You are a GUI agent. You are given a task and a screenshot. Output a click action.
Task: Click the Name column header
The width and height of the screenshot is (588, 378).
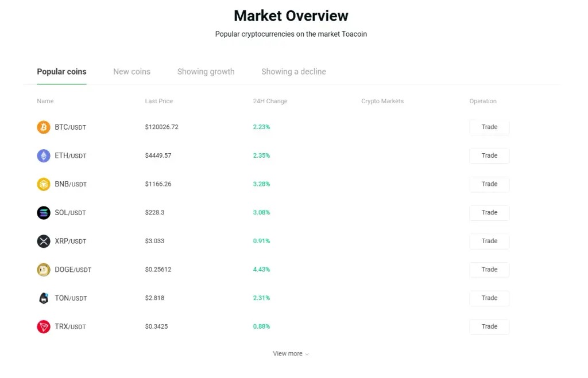[45, 101]
